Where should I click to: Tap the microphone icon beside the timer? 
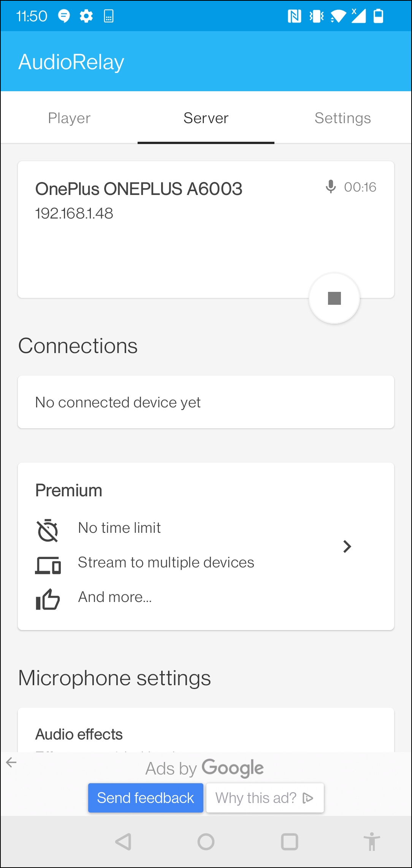(331, 187)
